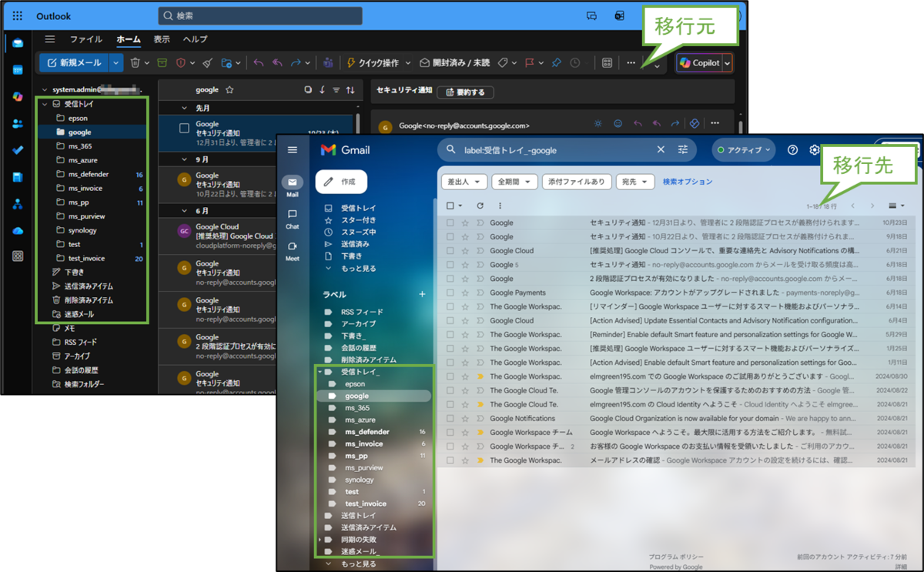
Task: Switch to 表示 tab in Outlook
Action: click(162, 39)
